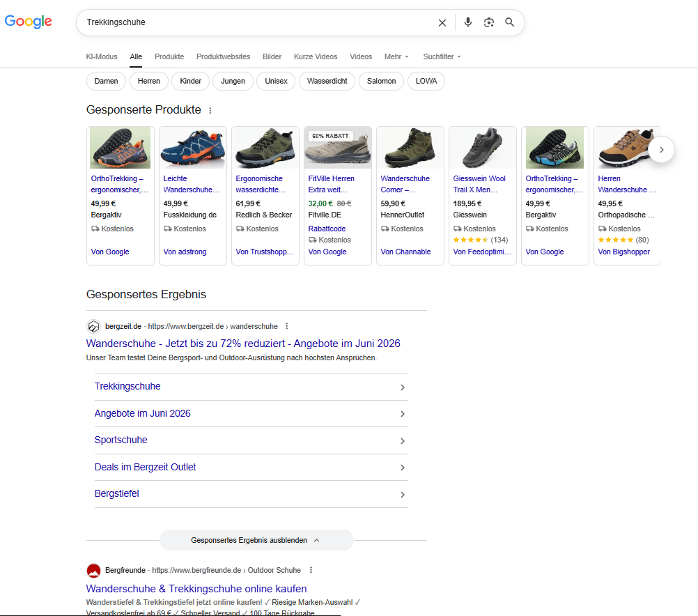Filter by the Damen chip
This screenshot has height=616, width=698.
coord(106,81)
